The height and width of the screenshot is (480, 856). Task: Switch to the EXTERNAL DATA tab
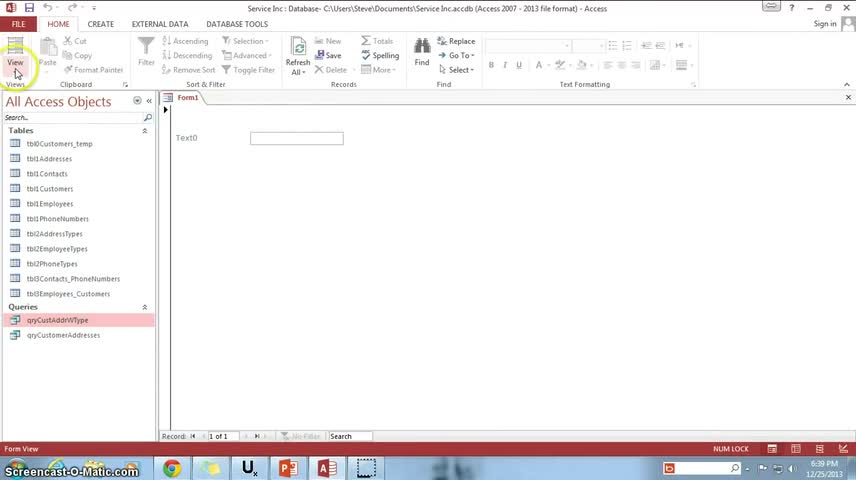160,24
